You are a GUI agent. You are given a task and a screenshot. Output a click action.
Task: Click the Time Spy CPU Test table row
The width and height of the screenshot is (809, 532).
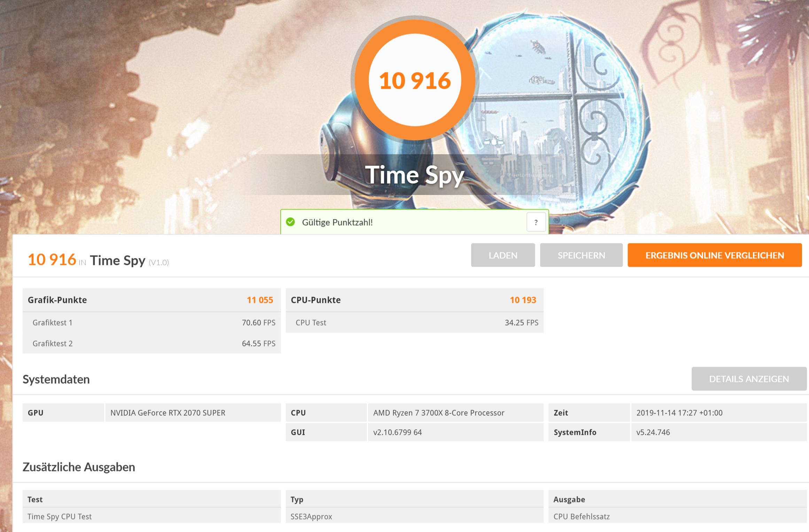coord(151,516)
